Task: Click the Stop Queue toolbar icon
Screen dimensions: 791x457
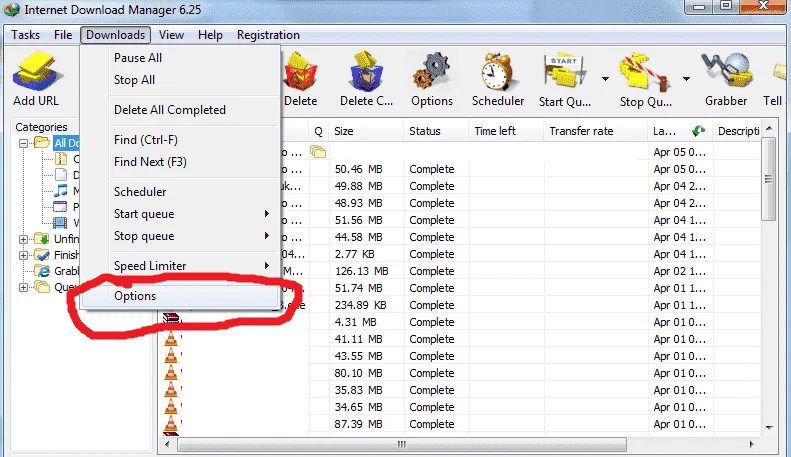Action: click(x=645, y=73)
